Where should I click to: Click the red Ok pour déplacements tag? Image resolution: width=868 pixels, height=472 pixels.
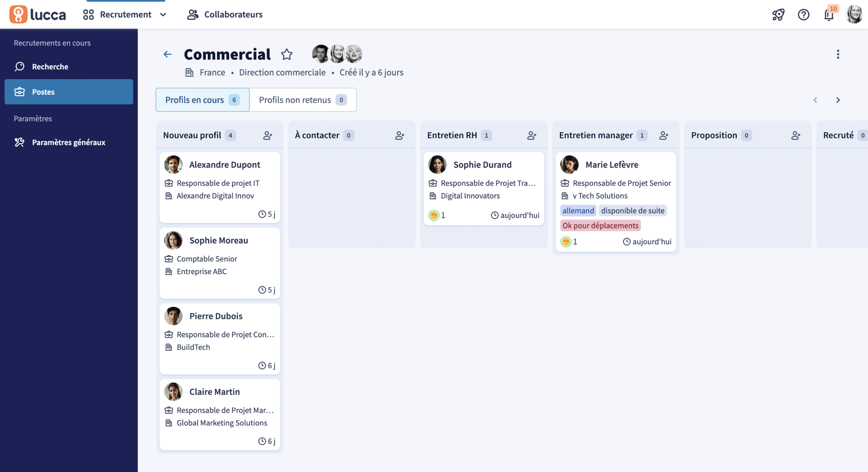click(600, 226)
